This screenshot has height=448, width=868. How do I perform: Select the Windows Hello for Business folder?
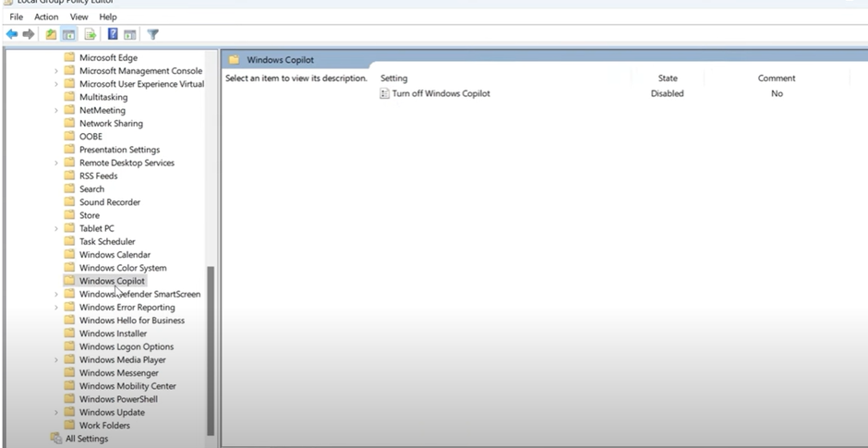click(x=132, y=321)
